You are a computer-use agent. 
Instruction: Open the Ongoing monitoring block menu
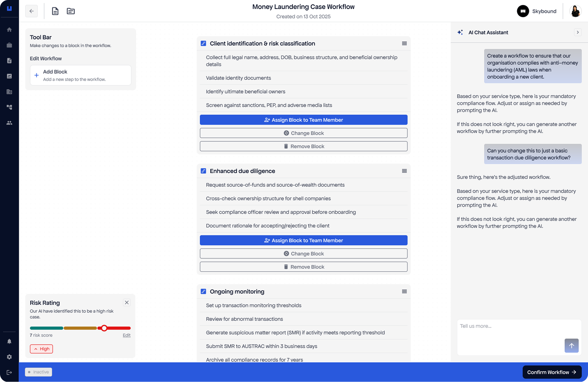[x=404, y=292]
